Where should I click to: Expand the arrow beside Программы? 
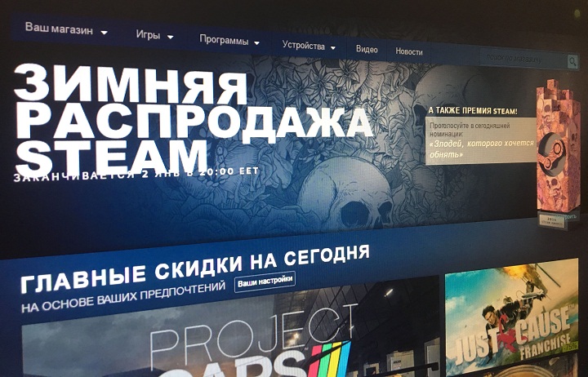click(x=256, y=42)
